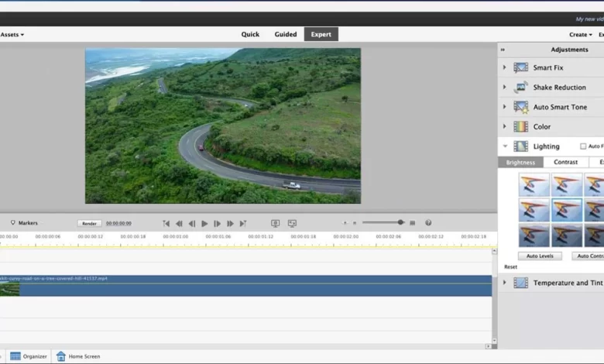Click the help question mark icon

(428, 223)
